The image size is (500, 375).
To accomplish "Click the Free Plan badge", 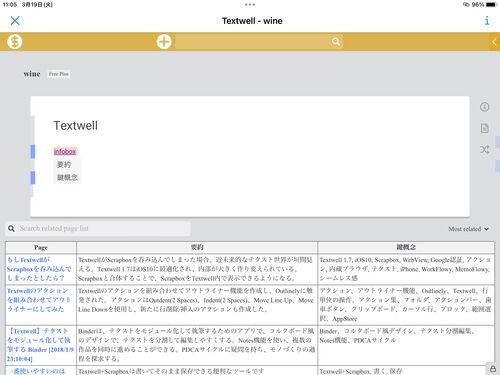I will pyautogui.click(x=59, y=74).
